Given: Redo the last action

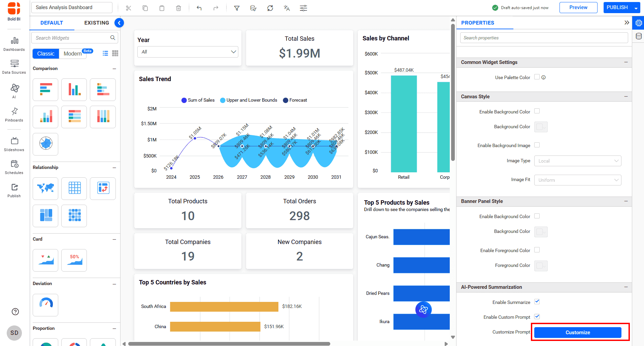Looking at the screenshot, I should 216,8.
